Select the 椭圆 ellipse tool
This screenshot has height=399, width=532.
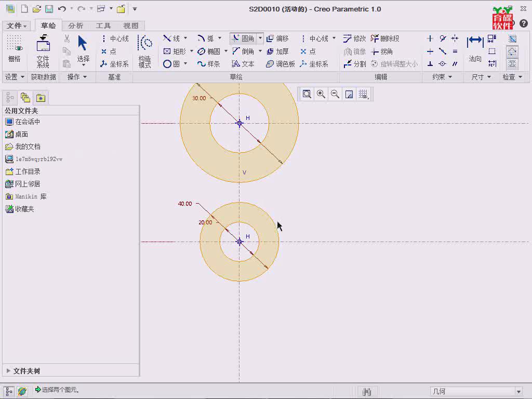pyautogui.click(x=209, y=51)
